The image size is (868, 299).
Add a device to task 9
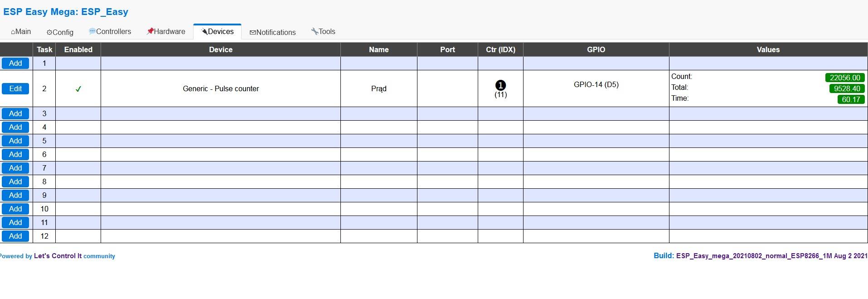click(x=15, y=195)
